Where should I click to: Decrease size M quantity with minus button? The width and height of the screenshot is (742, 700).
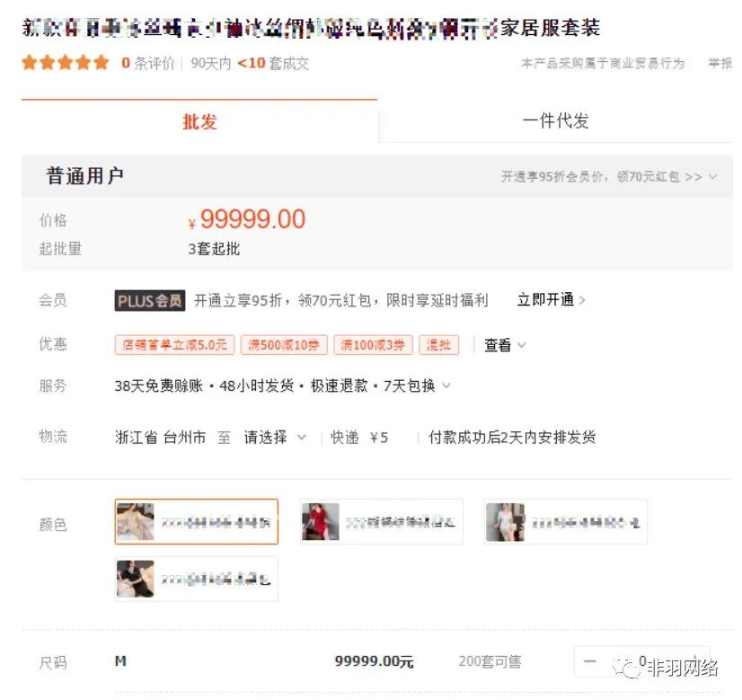tap(591, 662)
